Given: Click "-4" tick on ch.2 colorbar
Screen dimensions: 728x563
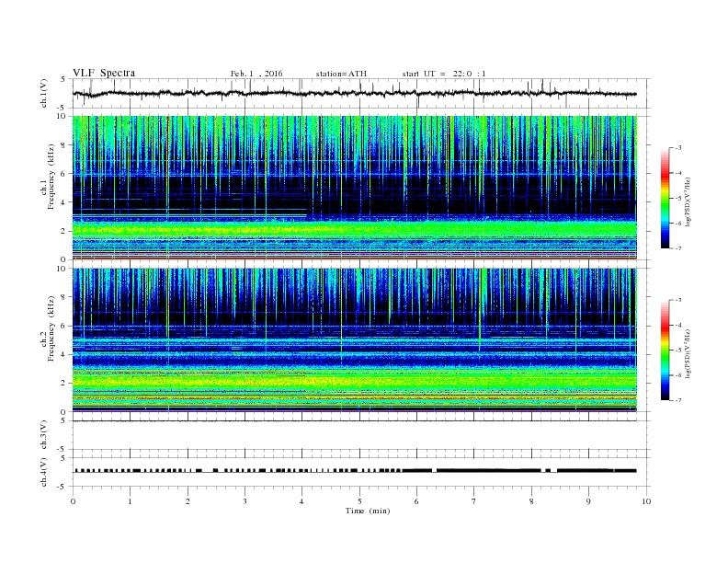Looking at the screenshot, I should click(x=678, y=325).
